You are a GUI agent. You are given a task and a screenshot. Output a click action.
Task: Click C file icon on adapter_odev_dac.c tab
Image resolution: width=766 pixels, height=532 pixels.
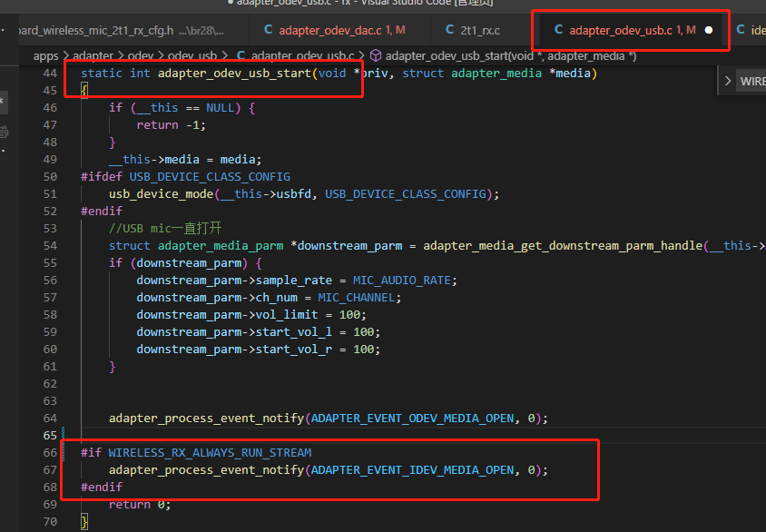tap(268, 30)
